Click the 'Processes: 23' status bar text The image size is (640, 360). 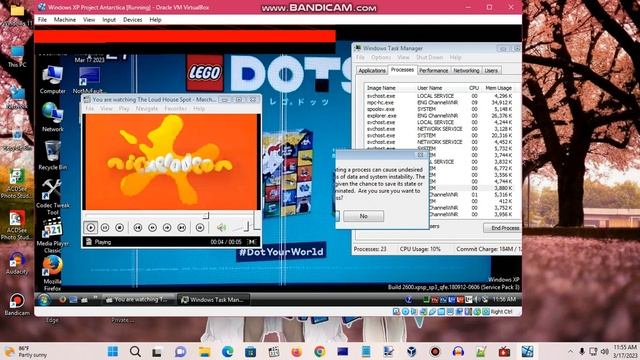370,249
